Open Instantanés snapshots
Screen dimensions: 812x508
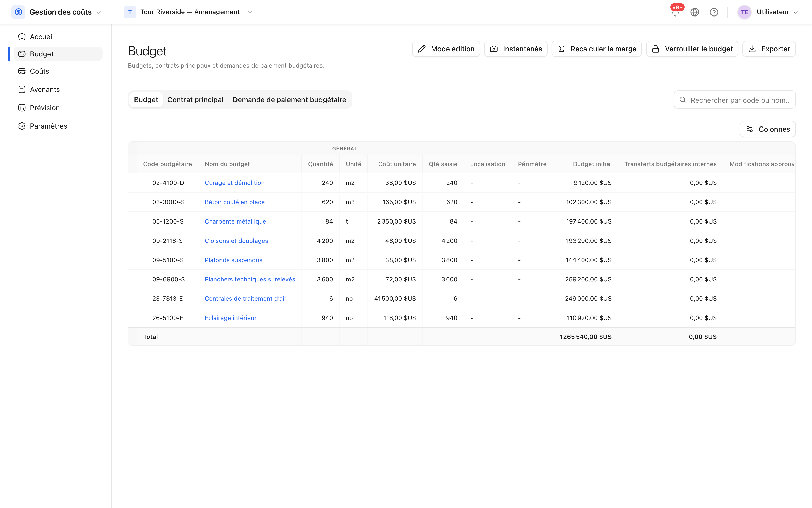point(516,49)
